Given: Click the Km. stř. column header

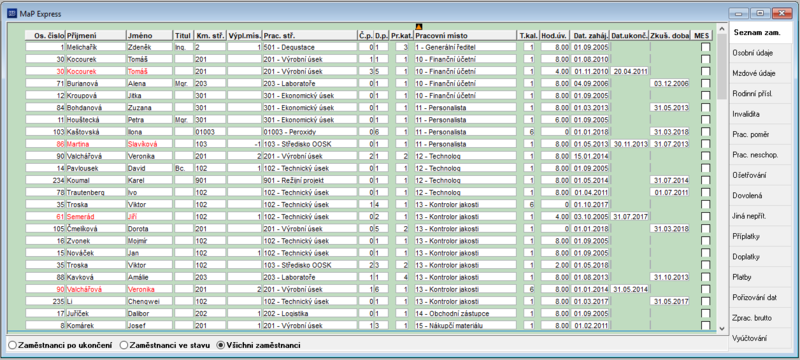Looking at the screenshot, I should click(210, 36).
